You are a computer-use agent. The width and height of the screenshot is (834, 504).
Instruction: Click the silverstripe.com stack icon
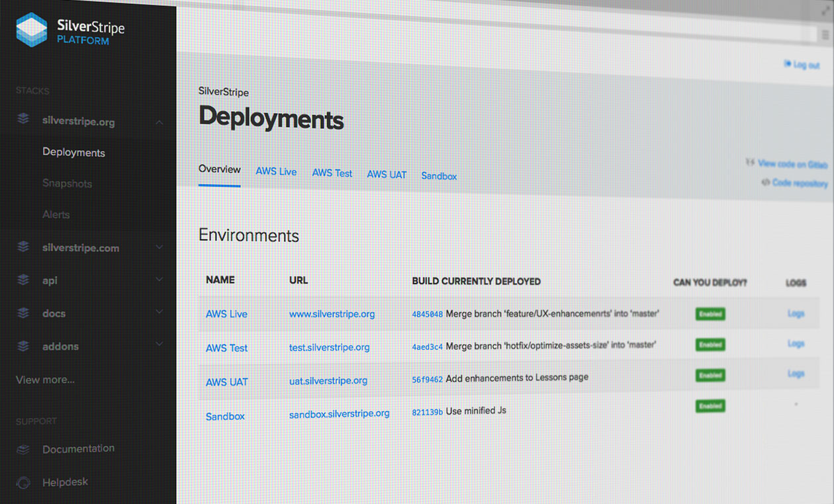[x=24, y=247]
